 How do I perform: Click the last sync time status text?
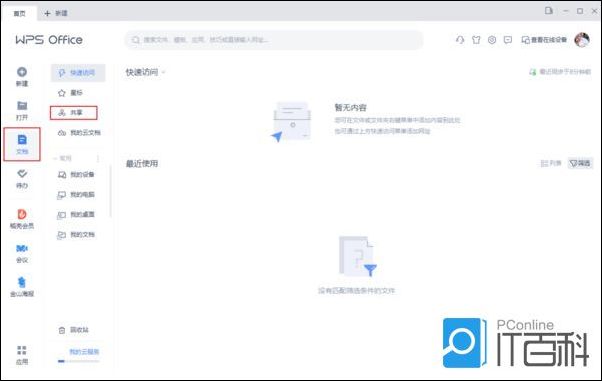[565, 72]
